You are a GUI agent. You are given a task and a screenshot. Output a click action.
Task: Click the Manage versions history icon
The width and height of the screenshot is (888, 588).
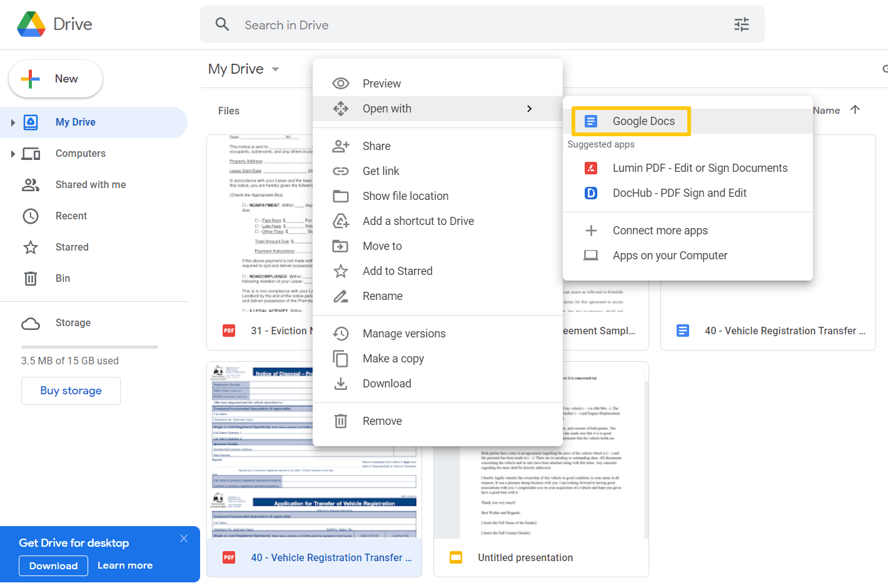coord(341,334)
